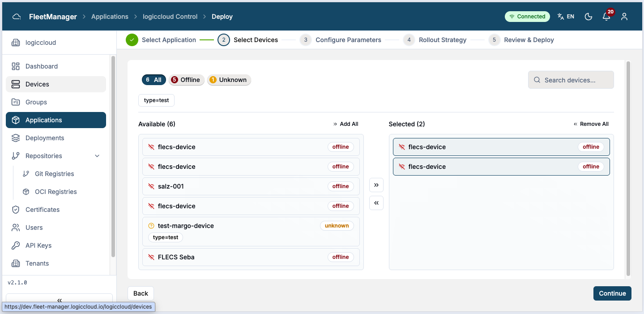Click the offline wifi icon for salz-001
644x314 pixels.
(151, 186)
